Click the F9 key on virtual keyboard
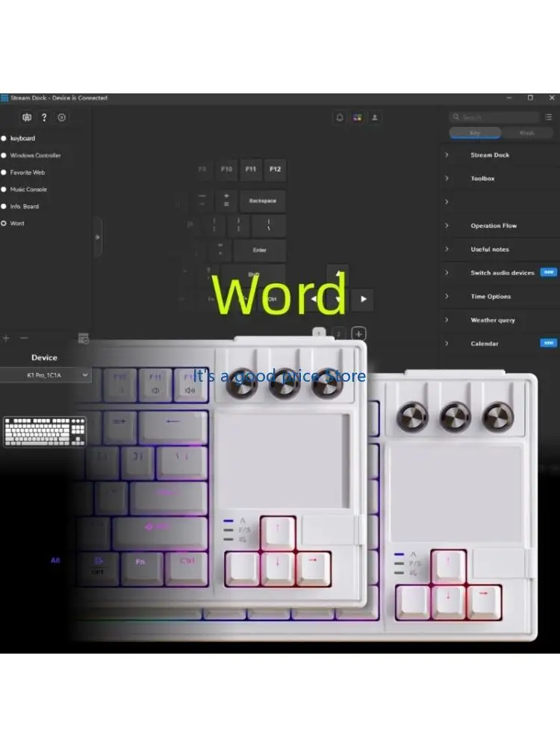 tap(202, 169)
